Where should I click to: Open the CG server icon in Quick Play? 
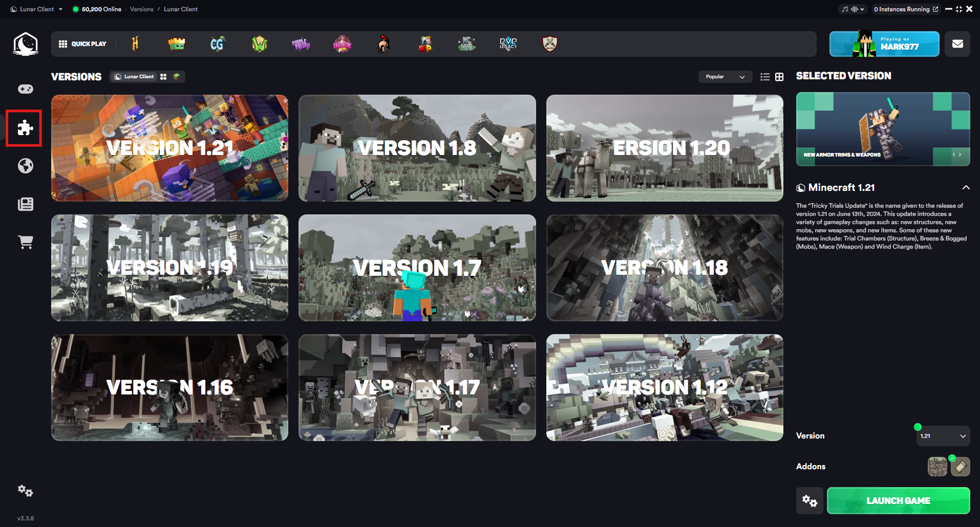coord(218,44)
